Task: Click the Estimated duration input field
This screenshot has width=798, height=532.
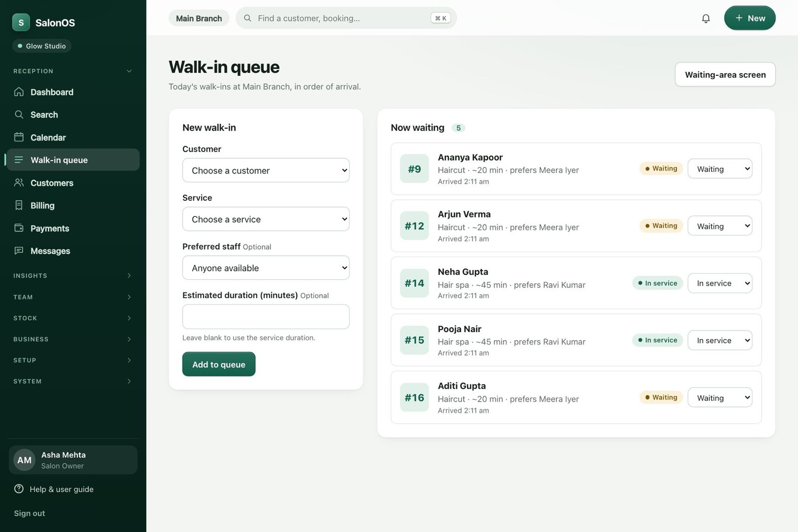Action: (266, 317)
